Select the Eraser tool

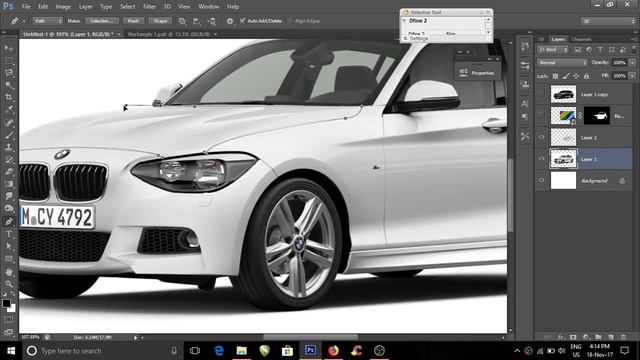coord(9,171)
